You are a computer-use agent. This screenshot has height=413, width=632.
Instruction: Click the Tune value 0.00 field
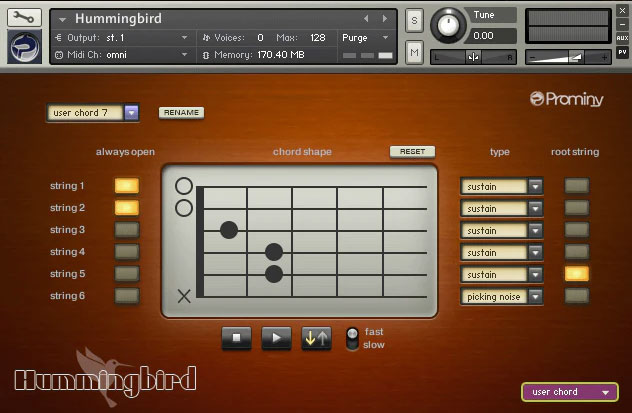coord(491,36)
